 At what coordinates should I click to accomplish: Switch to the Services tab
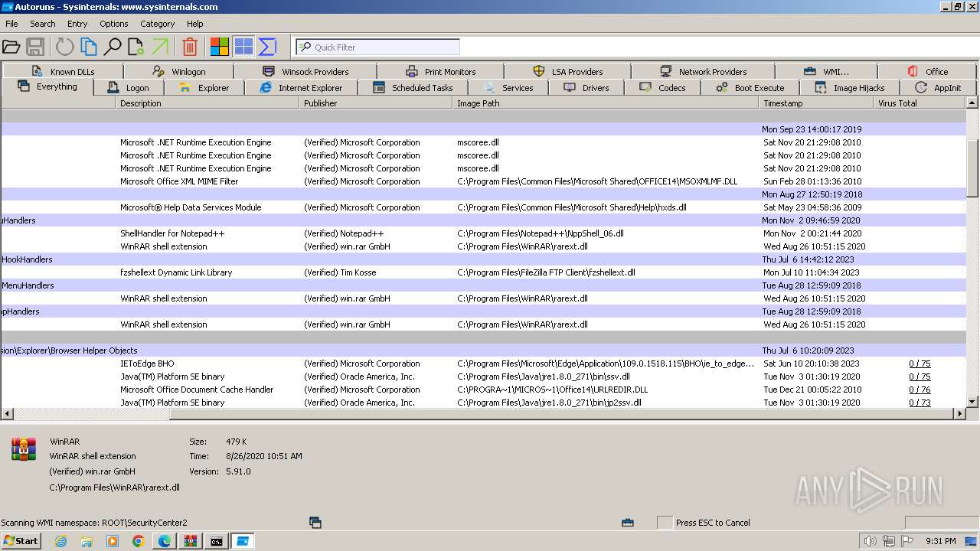coord(508,87)
